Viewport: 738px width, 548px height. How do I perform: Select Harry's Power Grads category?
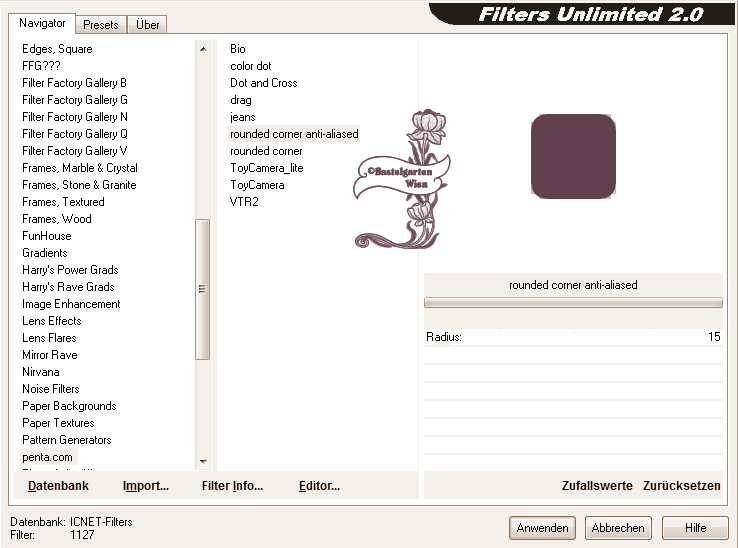(x=70, y=270)
